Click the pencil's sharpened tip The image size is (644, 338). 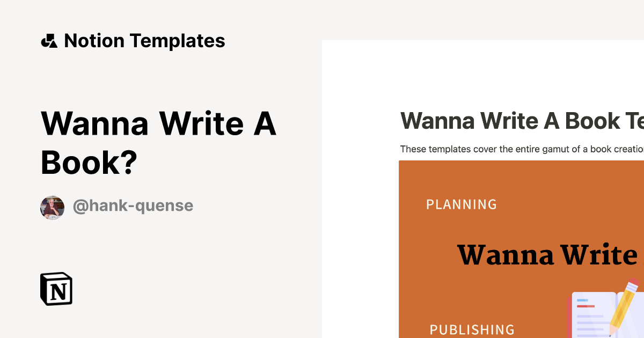tap(610, 333)
